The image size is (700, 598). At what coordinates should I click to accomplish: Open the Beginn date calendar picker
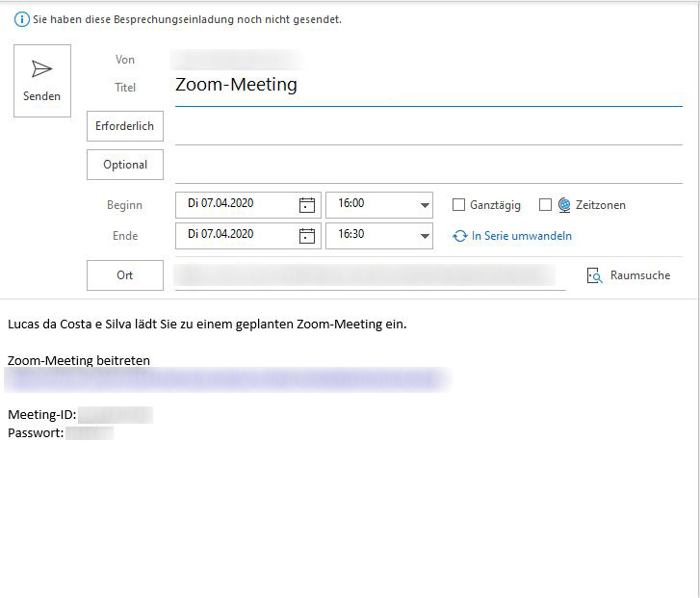click(307, 205)
